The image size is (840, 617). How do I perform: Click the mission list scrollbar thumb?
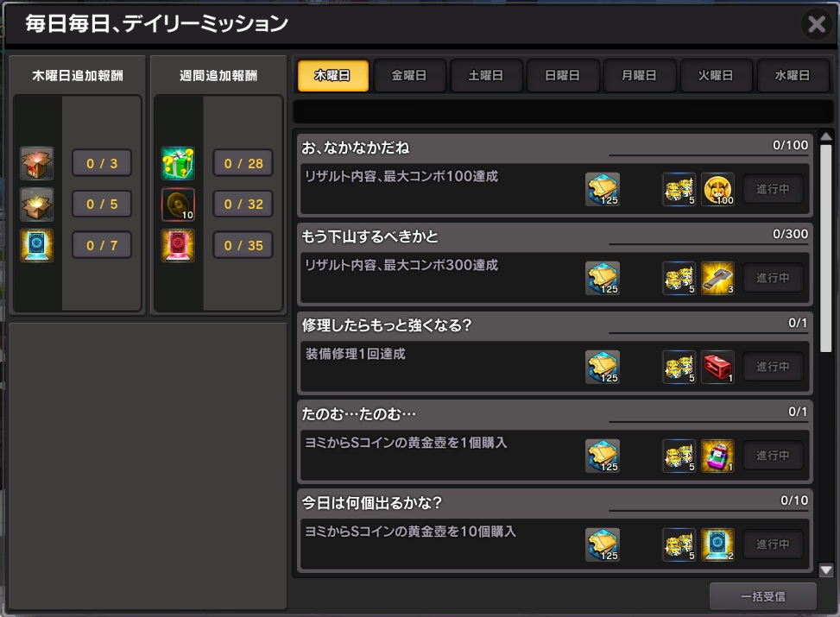[826, 248]
